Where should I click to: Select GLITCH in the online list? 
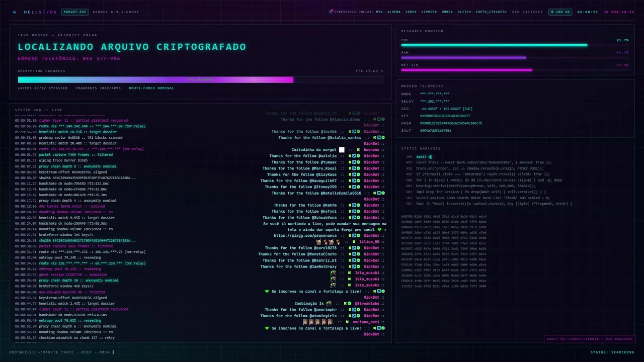[464, 12]
